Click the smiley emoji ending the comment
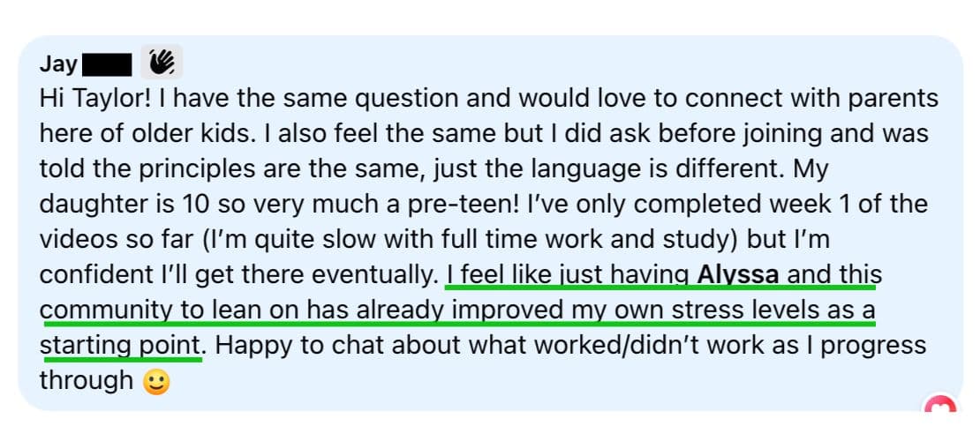Viewport: 980px width, 441px height. (x=155, y=382)
